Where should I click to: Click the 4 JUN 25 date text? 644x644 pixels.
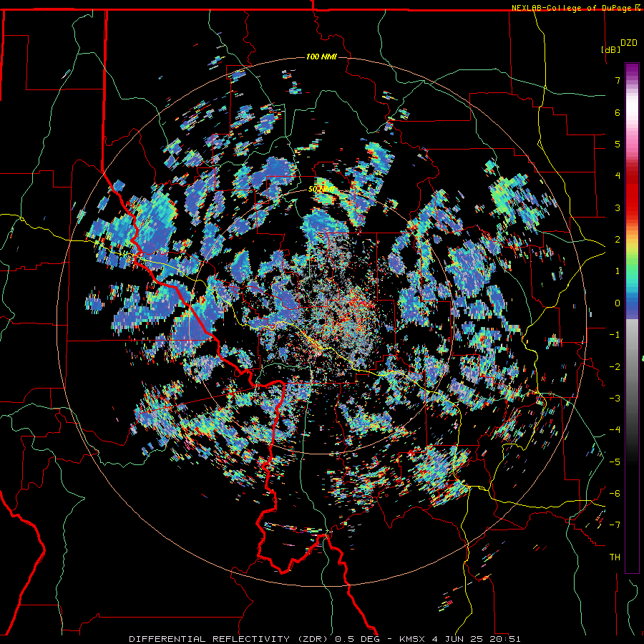(457, 639)
